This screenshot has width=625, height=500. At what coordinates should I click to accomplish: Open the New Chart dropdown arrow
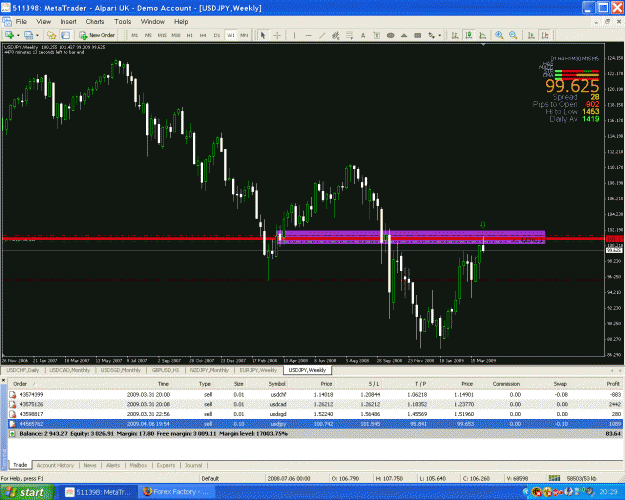tap(18, 35)
